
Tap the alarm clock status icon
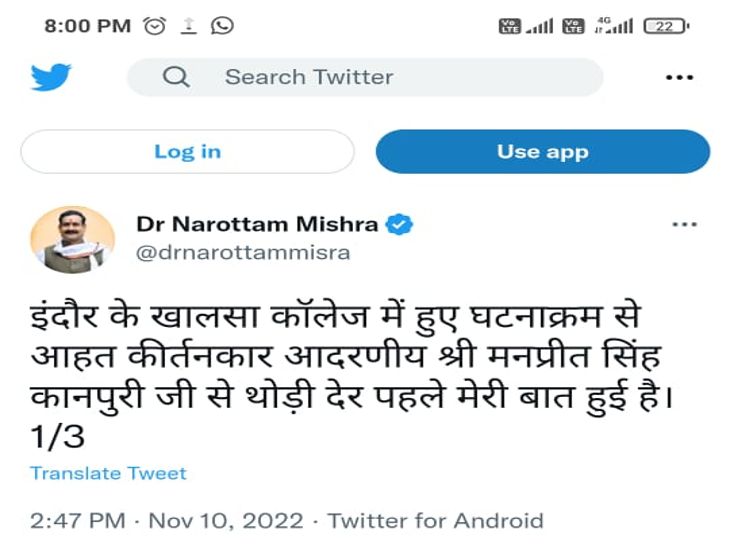155,26
